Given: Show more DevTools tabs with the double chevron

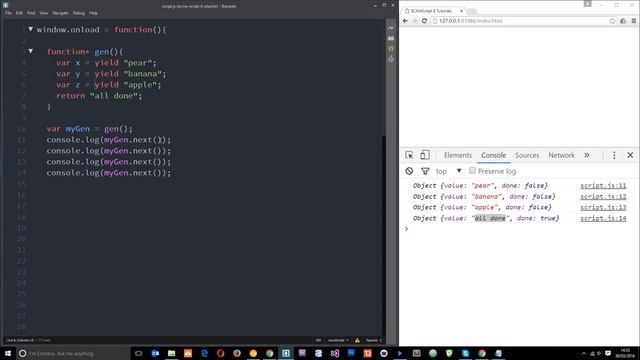Looking at the screenshot, I should click(587, 155).
